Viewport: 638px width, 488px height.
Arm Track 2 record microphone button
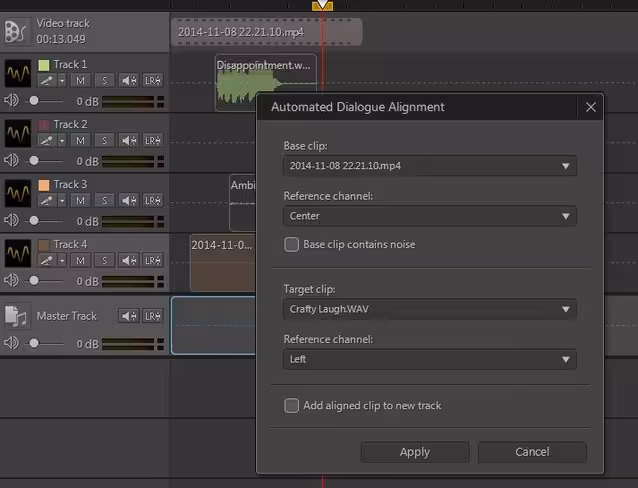pos(47,140)
